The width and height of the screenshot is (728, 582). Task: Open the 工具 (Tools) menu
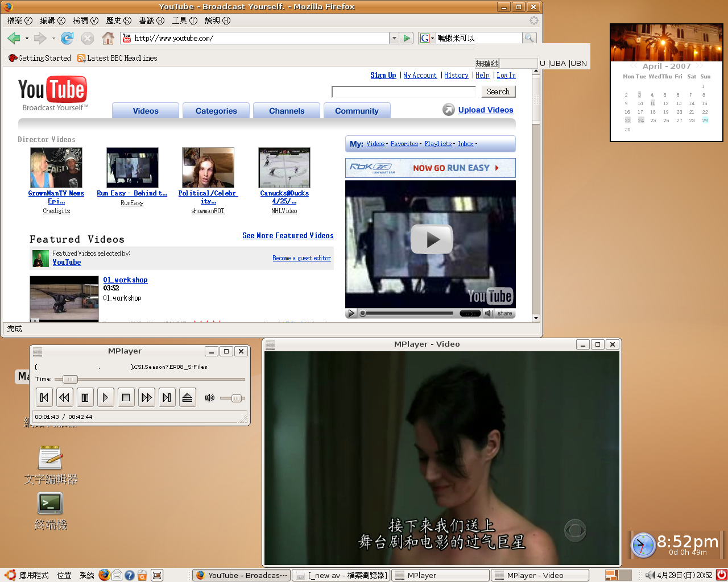coord(185,20)
